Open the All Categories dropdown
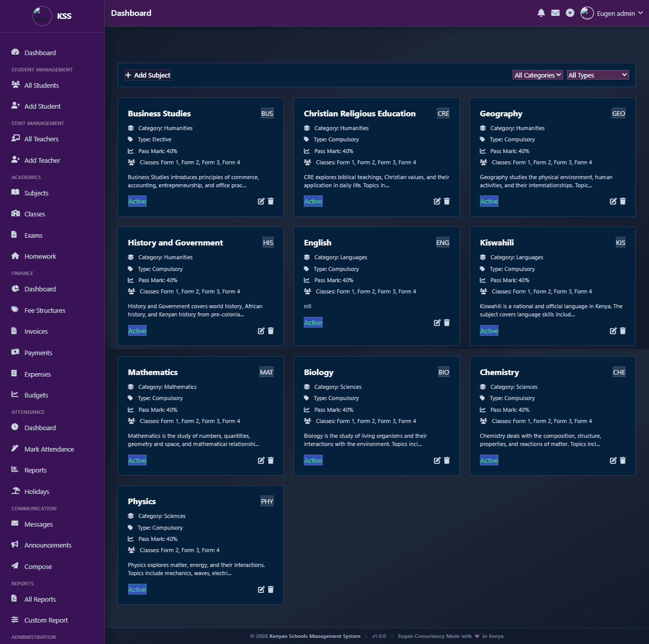The image size is (649, 644). 538,75
